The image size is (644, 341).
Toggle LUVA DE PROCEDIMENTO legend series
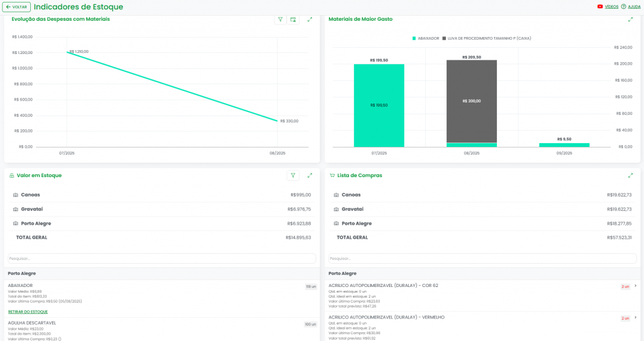487,38
